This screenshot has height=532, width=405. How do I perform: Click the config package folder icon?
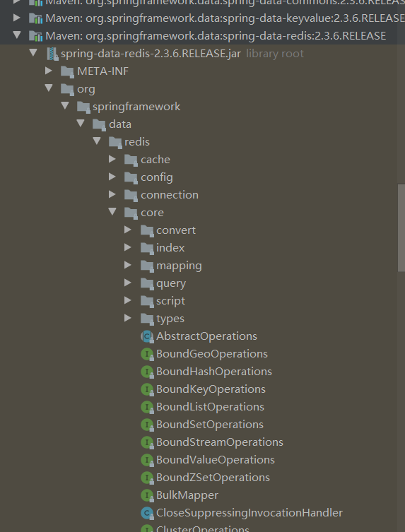(131, 177)
